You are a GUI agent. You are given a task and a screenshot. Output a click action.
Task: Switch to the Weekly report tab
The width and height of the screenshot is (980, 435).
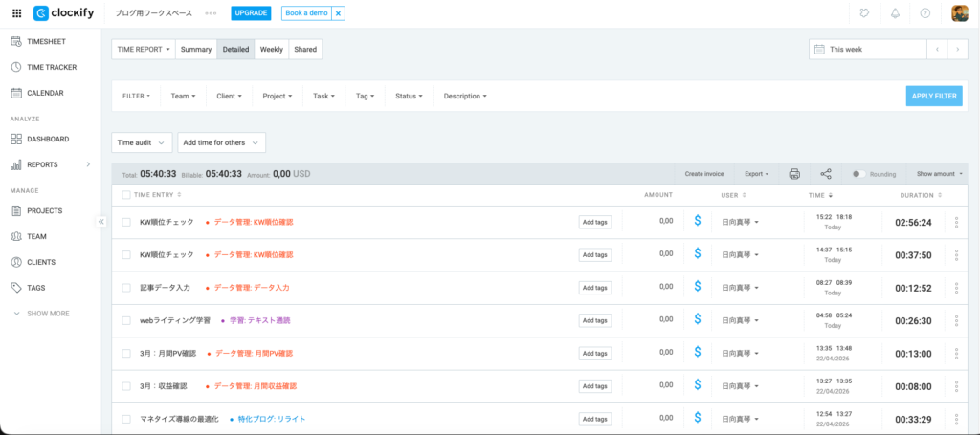(272, 49)
